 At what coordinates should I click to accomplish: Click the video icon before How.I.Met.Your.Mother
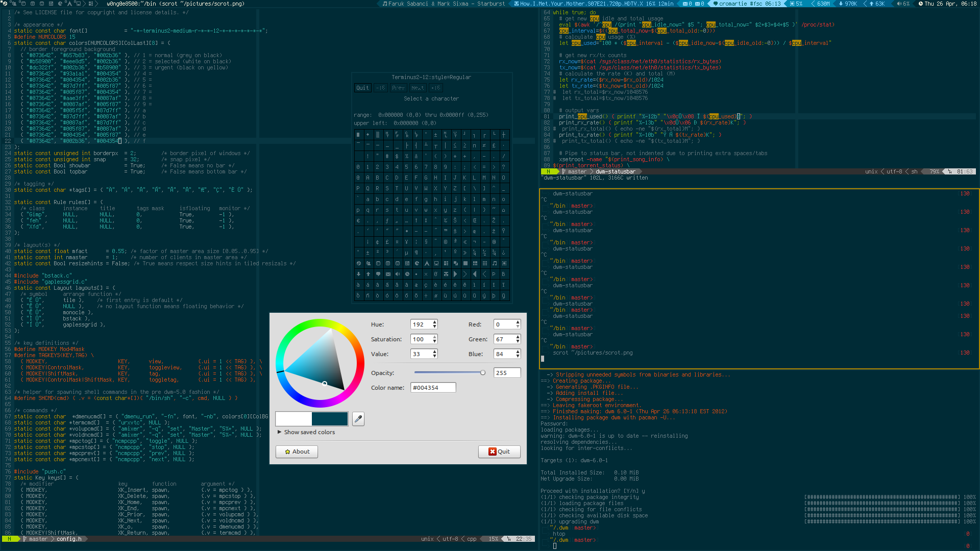click(x=516, y=4)
